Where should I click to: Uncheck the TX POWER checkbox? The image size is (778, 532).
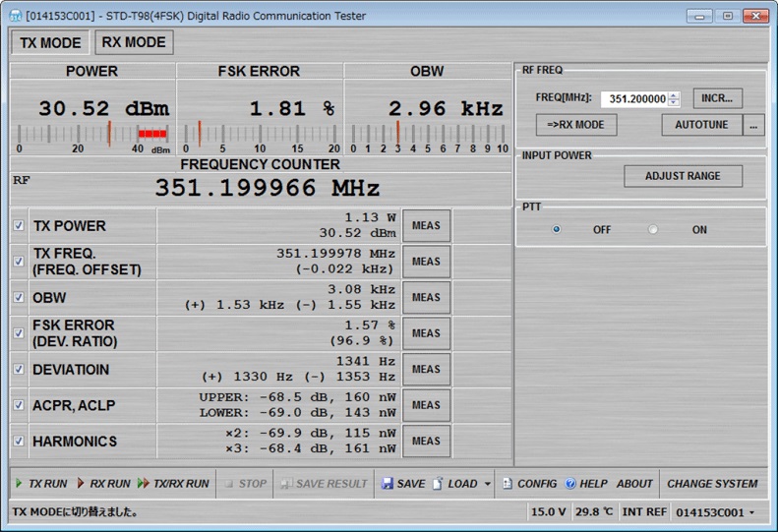(x=19, y=225)
